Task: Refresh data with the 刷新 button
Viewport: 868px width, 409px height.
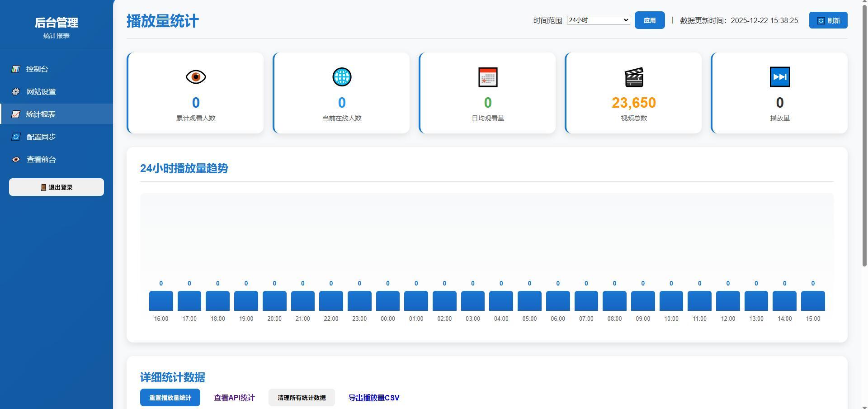Action: coord(828,20)
